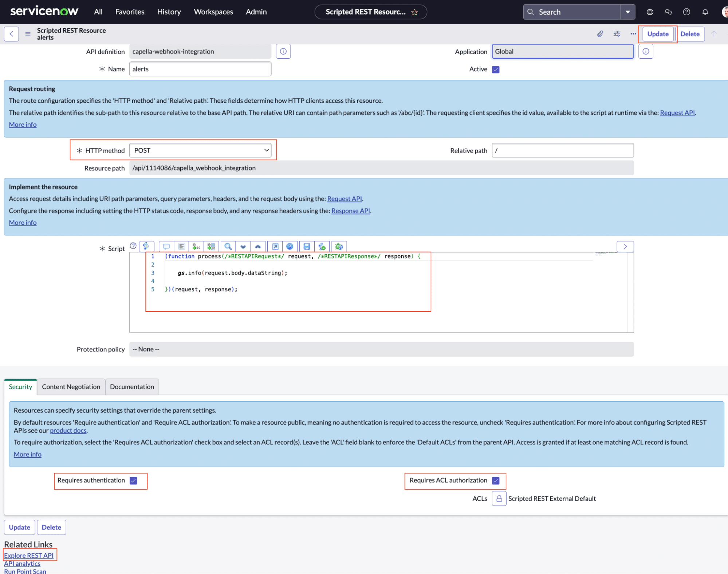Open attachments with the paperclip icon

pos(600,34)
